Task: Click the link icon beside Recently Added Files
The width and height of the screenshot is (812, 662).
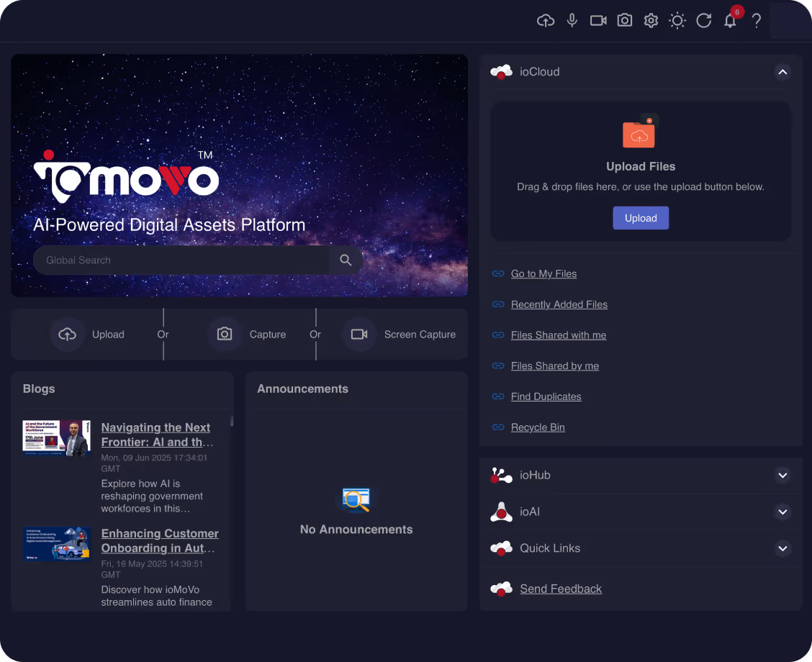Action: (498, 304)
